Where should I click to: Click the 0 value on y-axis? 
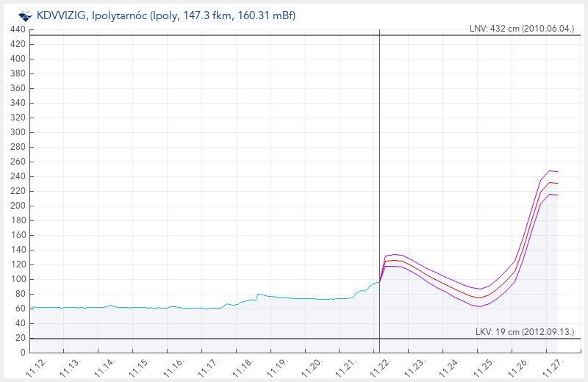[x=23, y=353]
